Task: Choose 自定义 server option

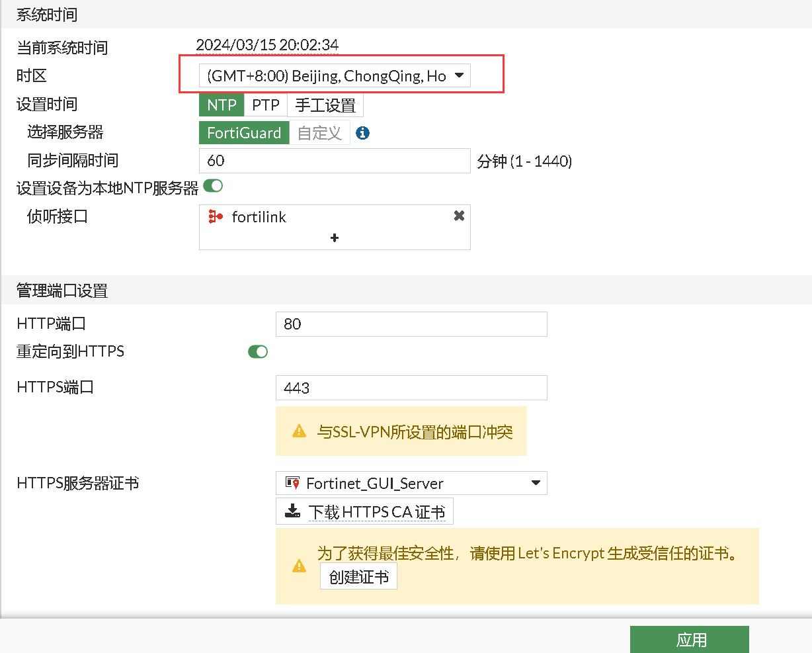Action: 319,133
